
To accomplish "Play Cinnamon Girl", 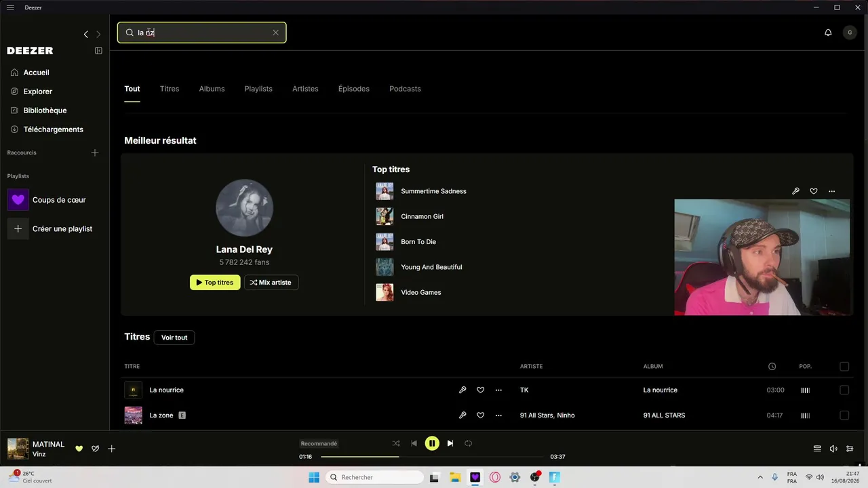I will click(x=422, y=217).
